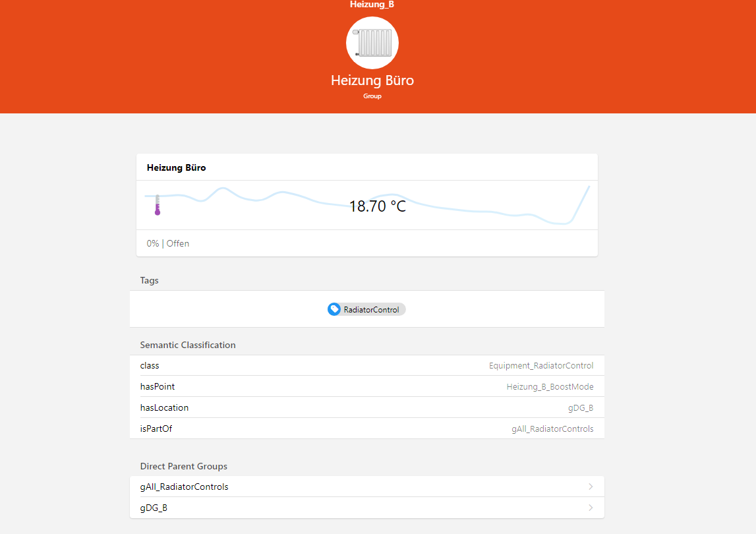
Task: Open the gDG_B parent group
Action: [367, 508]
